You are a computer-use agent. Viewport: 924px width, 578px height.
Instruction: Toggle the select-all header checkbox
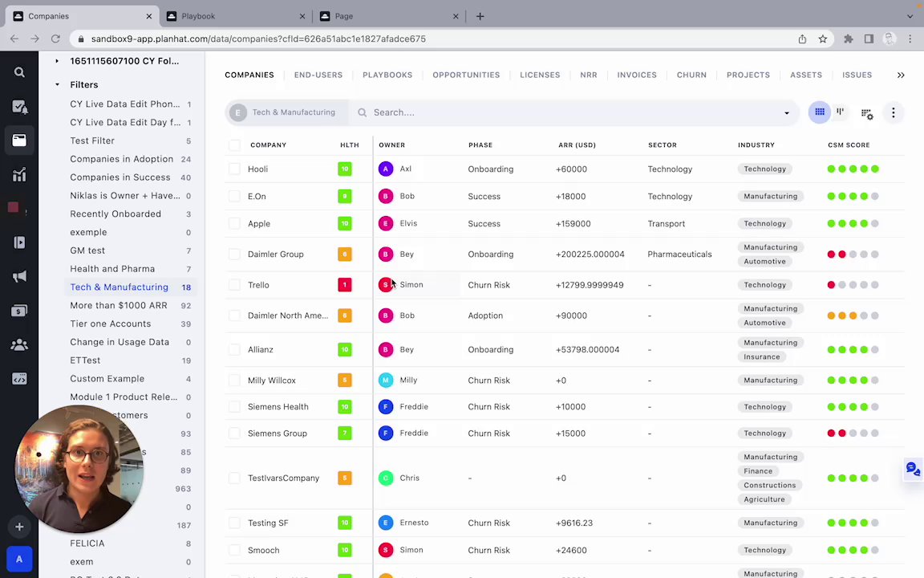(234, 145)
